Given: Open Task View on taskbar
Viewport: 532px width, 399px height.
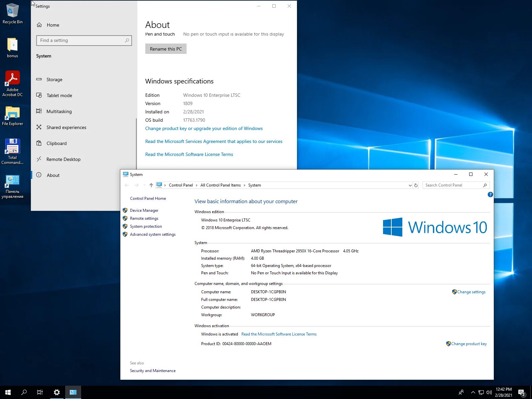Looking at the screenshot, I should [x=40, y=392].
